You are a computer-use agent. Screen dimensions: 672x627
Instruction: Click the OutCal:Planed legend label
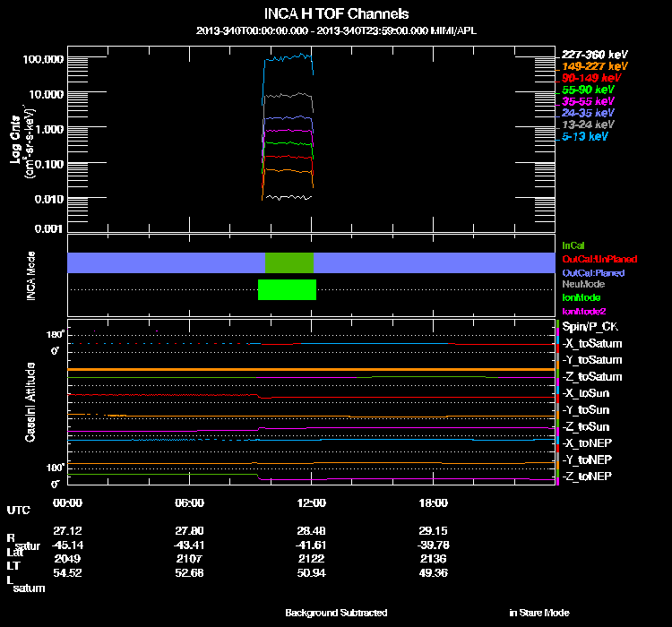click(592, 272)
